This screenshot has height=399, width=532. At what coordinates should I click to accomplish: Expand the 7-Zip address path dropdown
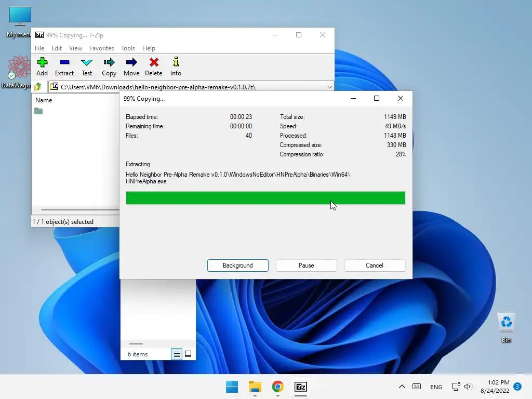[x=329, y=87]
